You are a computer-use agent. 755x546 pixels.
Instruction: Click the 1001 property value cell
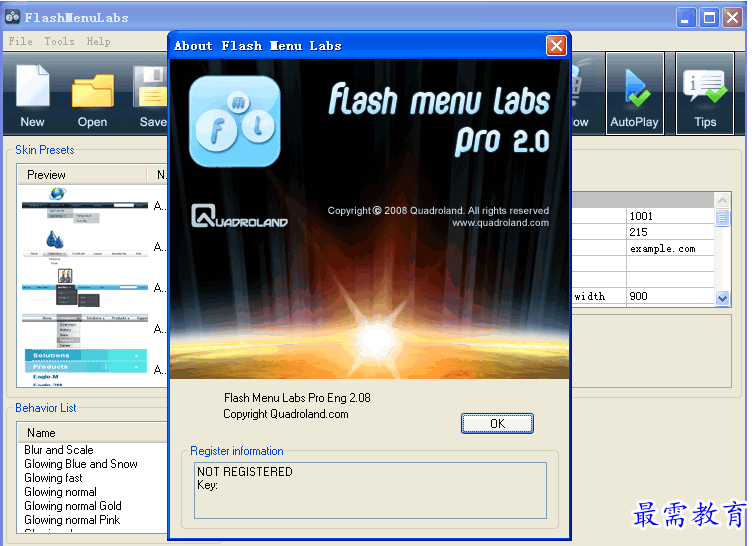670,216
